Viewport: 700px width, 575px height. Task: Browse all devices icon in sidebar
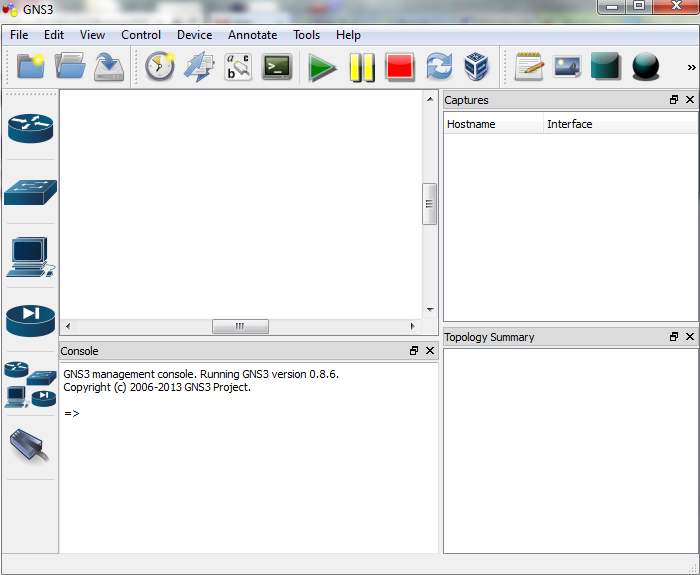point(30,384)
